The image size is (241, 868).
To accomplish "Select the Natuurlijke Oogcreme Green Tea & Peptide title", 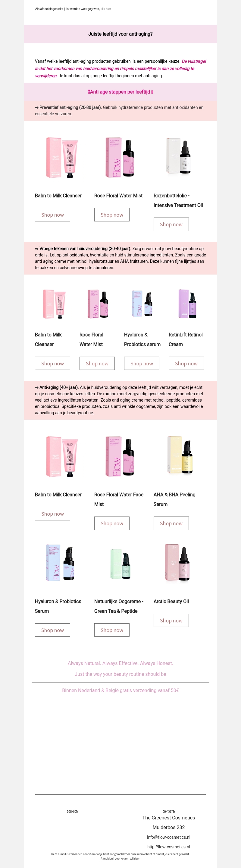I will pos(119,606).
